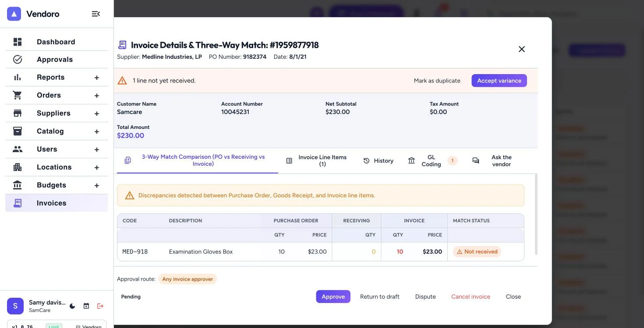Click the calendar icon beside the user name
The width and height of the screenshot is (644, 328).
pos(86,306)
